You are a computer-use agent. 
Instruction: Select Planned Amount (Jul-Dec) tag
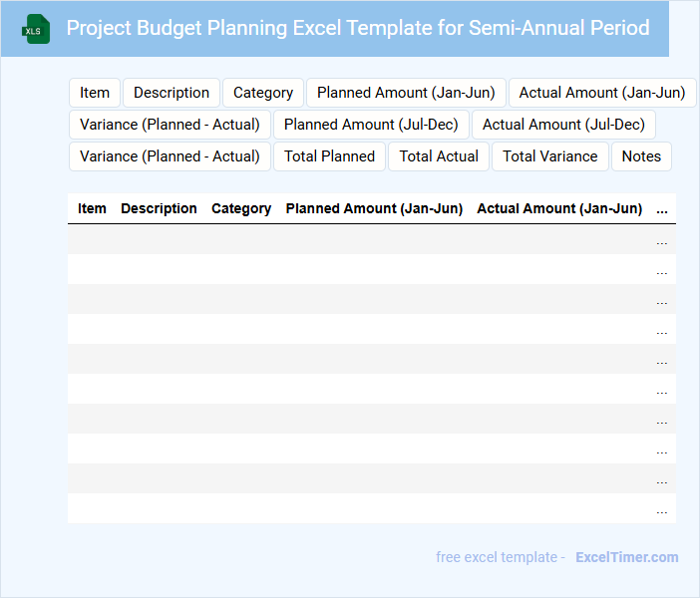pyautogui.click(x=371, y=125)
